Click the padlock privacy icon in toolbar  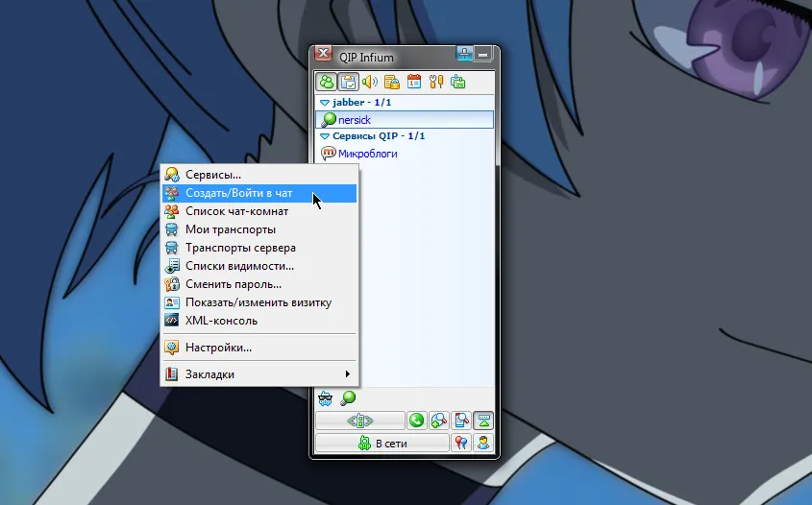pos(392,82)
